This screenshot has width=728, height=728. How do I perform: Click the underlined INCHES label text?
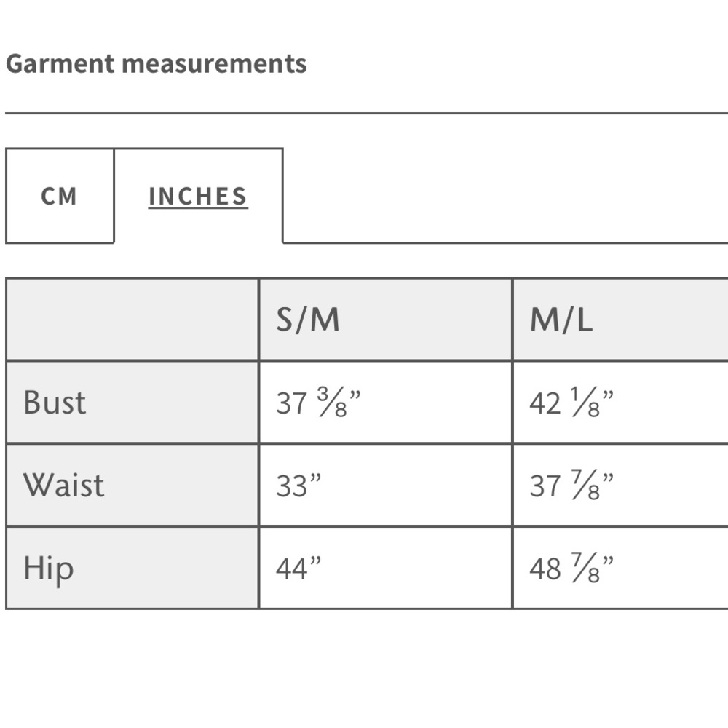pos(198,197)
